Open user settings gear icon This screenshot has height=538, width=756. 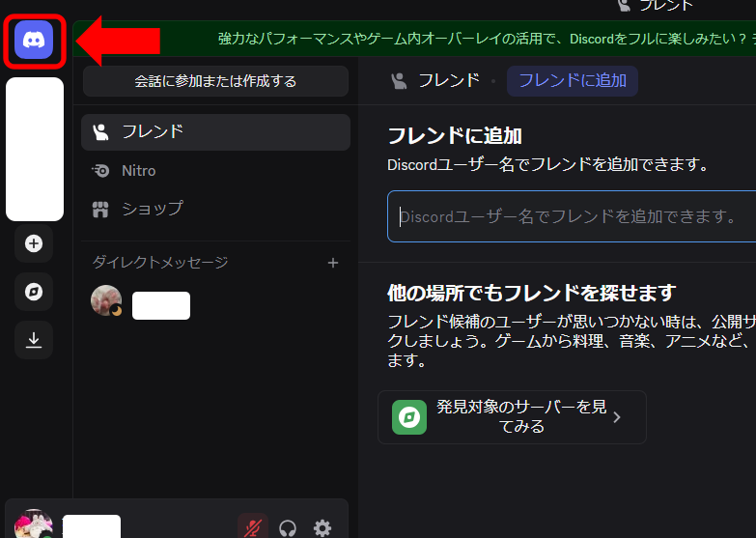click(322, 527)
